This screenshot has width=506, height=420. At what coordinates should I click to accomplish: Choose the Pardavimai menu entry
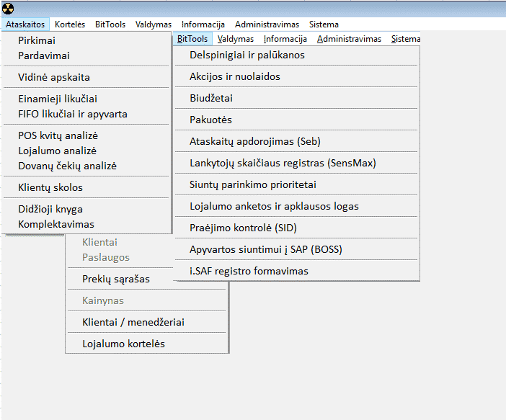click(x=44, y=55)
